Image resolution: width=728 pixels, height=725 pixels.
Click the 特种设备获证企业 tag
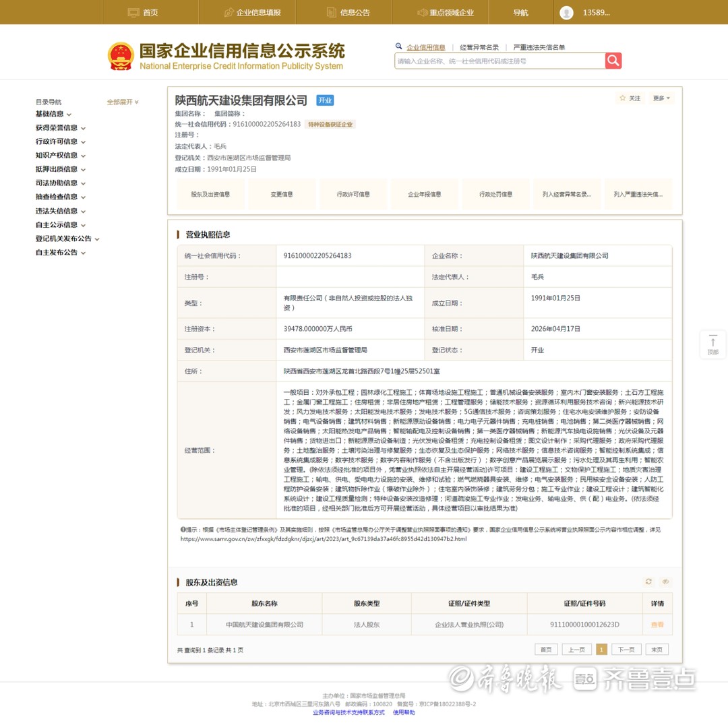click(330, 125)
